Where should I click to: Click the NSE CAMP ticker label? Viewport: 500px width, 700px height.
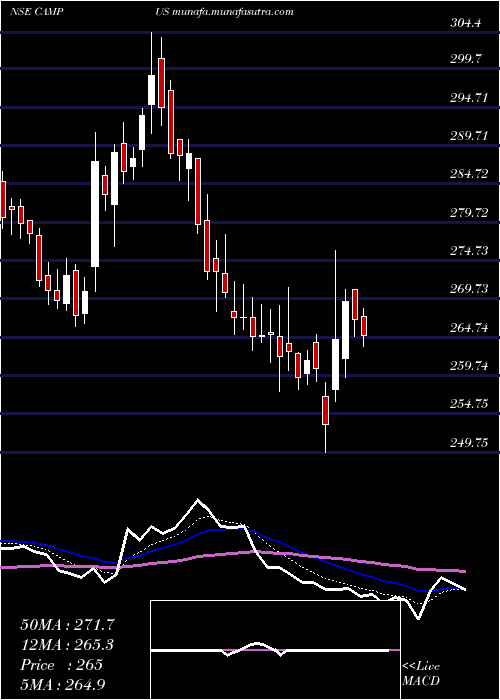point(37,12)
